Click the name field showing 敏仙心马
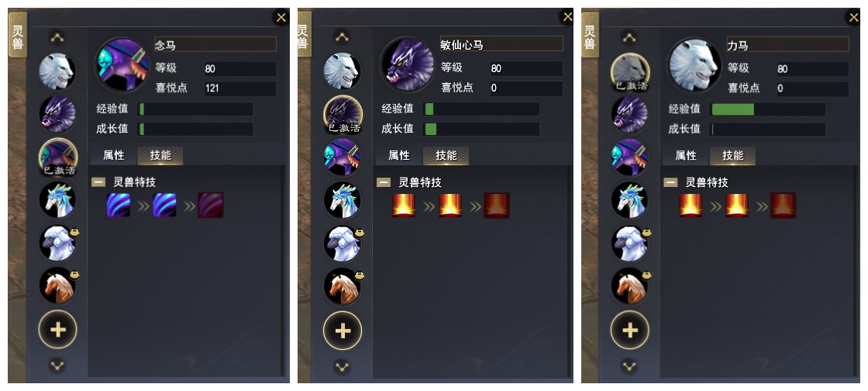The image size is (868, 391). pos(501,44)
